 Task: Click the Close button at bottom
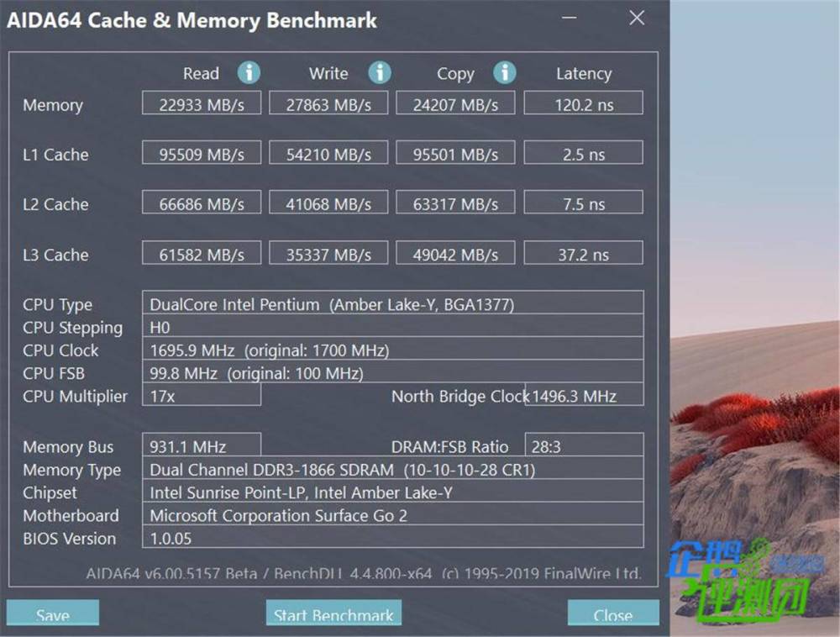click(x=613, y=613)
